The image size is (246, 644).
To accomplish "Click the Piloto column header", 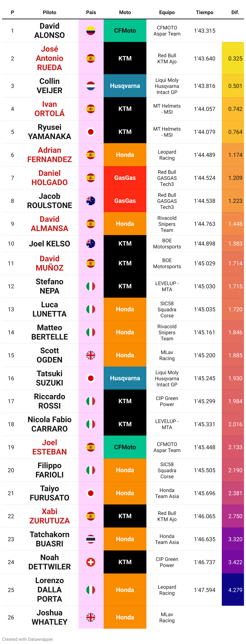I will (x=49, y=12).
